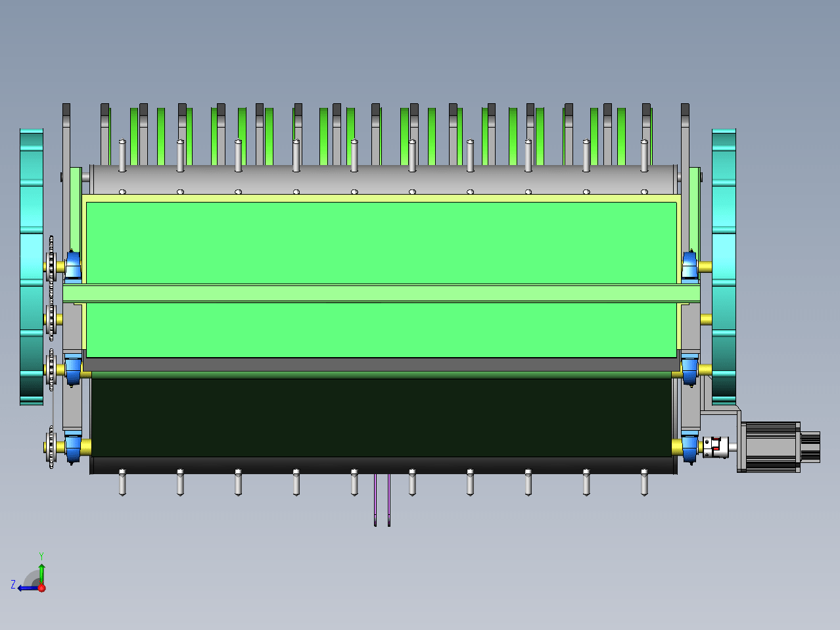Select the purple pins below the roller
The width and height of the screenshot is (840, 630).
click(383, 500)
